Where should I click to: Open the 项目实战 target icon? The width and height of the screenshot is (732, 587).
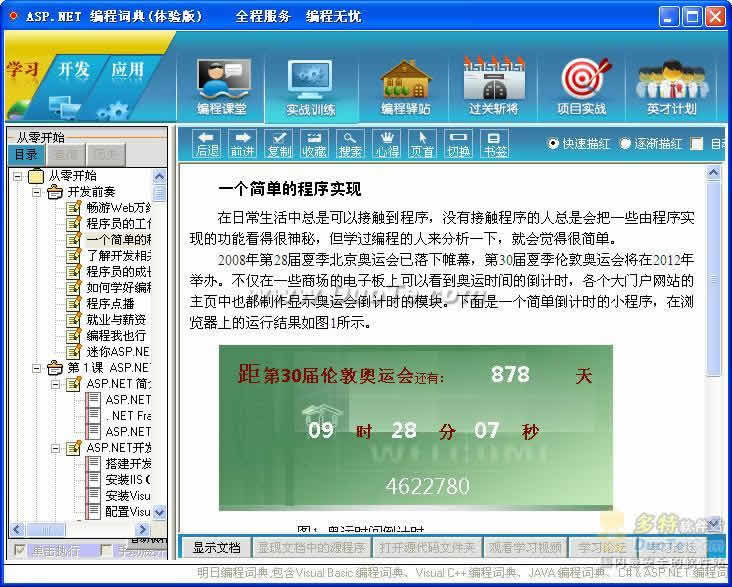583,87
